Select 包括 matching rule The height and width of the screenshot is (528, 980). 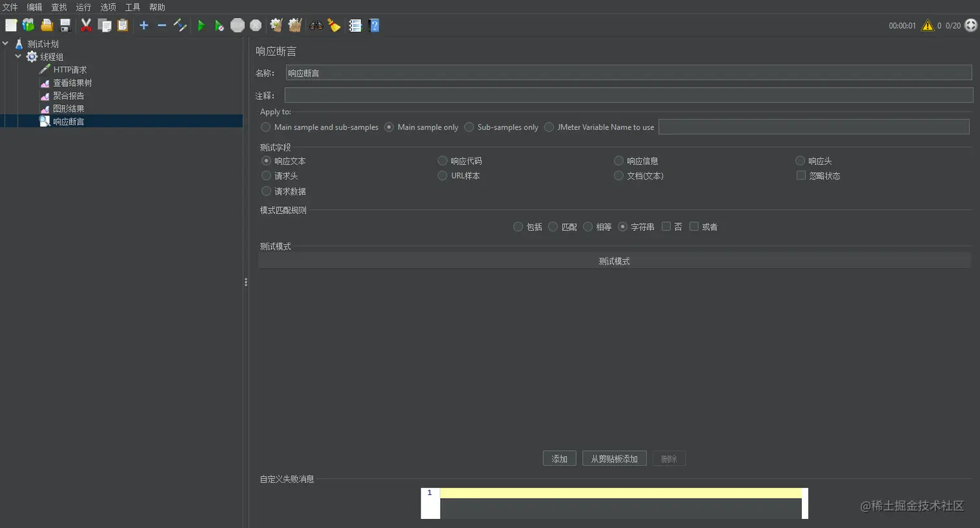pos(518,226)
